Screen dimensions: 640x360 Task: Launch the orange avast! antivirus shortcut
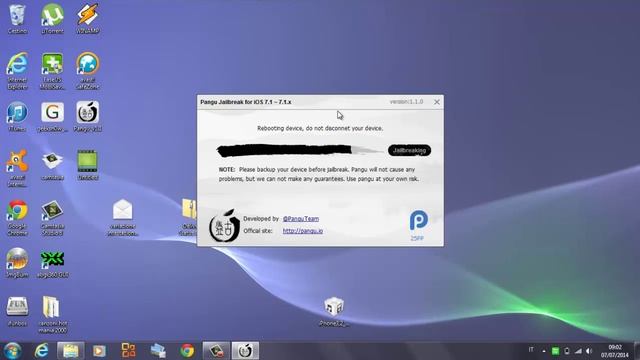coord(17,168)
